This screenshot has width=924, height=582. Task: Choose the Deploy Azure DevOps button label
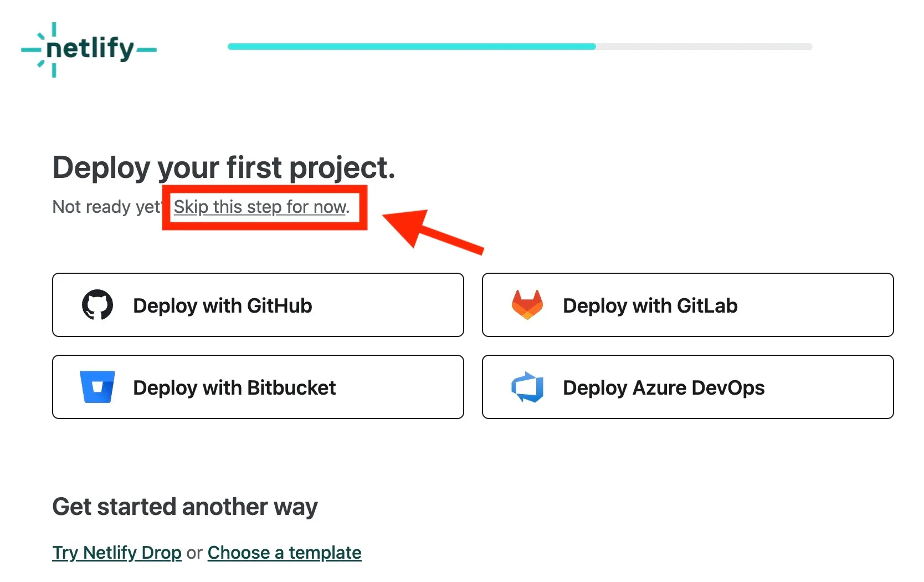(664, 387)
